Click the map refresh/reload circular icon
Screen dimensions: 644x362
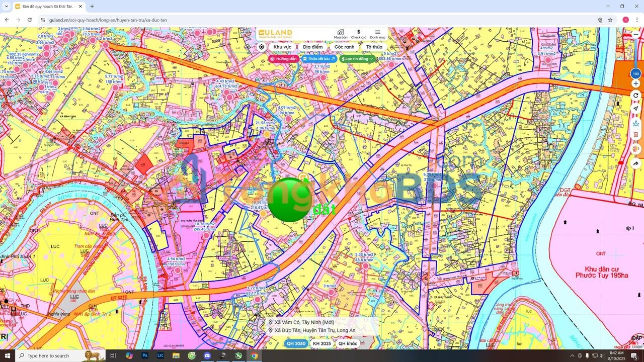tap(636, 96)
